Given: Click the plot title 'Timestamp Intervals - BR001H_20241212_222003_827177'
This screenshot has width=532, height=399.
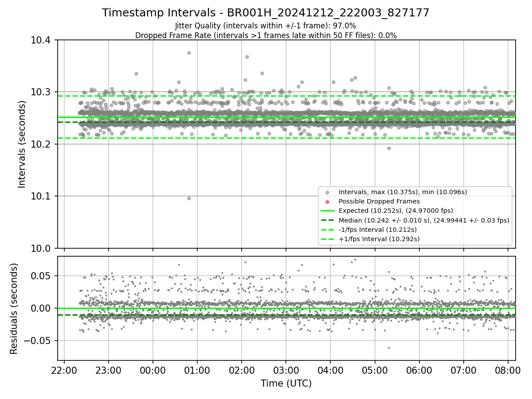Looking at the screenshot, I should [x=266, y=13].
